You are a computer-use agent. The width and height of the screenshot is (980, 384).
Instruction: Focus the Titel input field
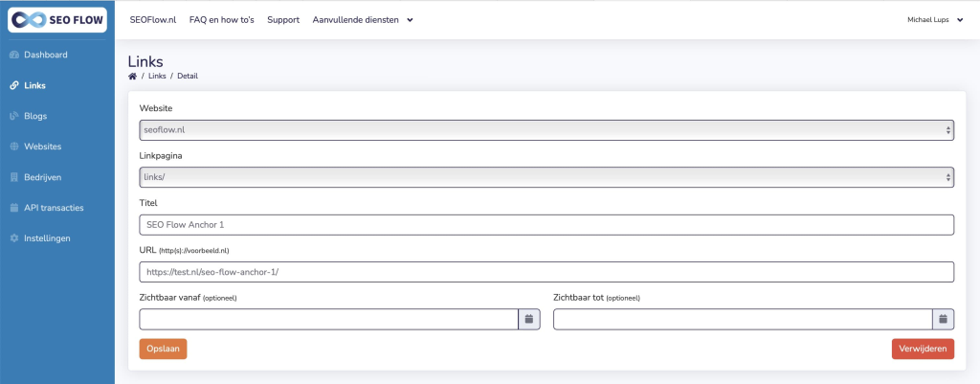[546, 224]
